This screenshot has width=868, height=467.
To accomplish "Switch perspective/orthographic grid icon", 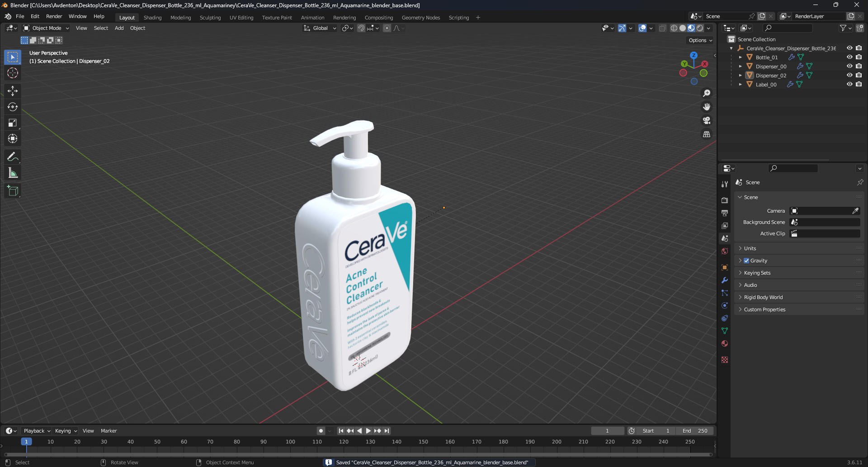I will click(x=707, y=134).
